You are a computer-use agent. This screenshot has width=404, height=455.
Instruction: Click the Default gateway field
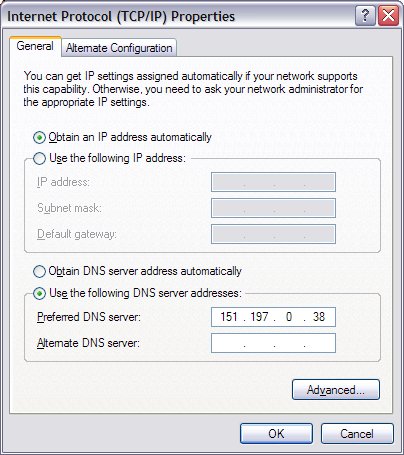tap(273, 234)
